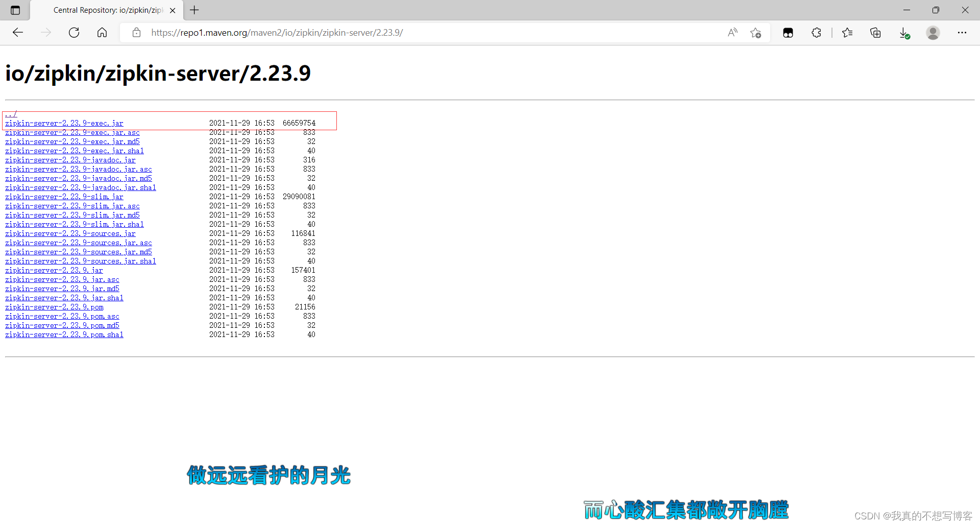Download zipkin-server-2.23.9-exec.jar
This screenshot has height=526, width=980.
click(x=64, y=123)
